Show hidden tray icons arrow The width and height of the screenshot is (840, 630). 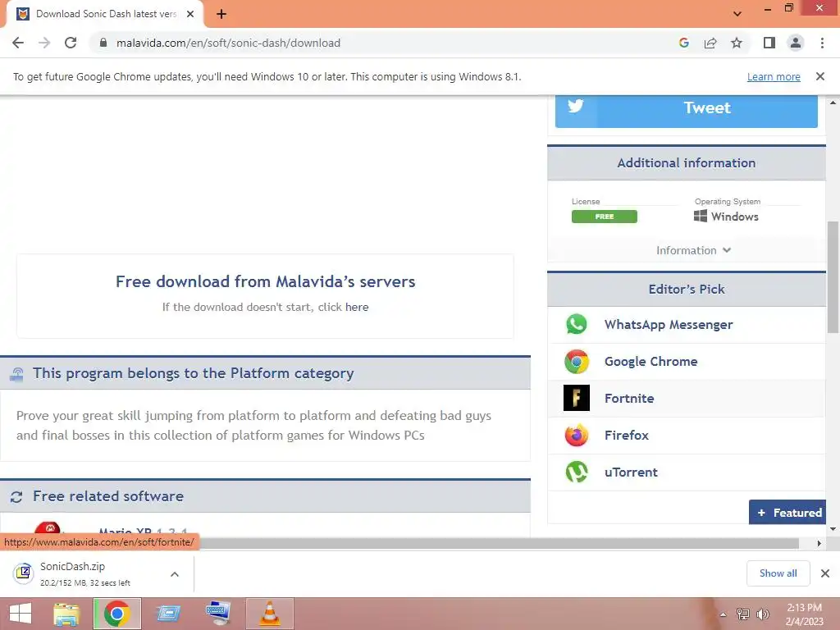point(723,614)
